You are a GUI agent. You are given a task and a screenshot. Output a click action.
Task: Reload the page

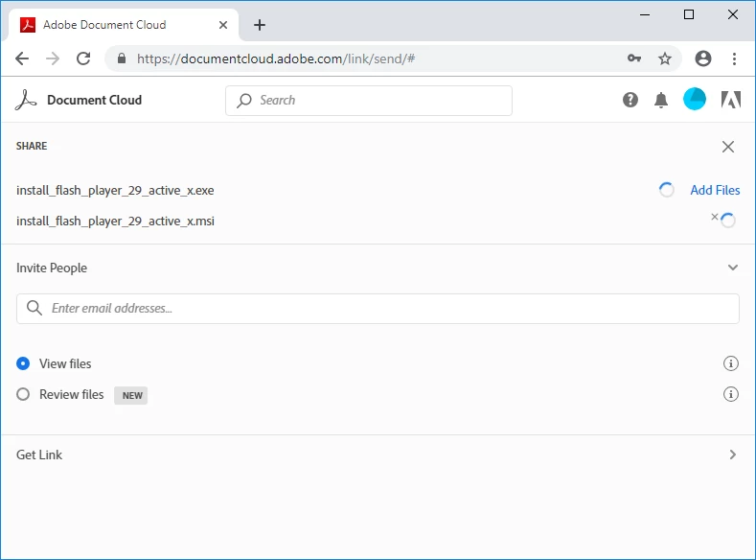click(x=83, y=58)
